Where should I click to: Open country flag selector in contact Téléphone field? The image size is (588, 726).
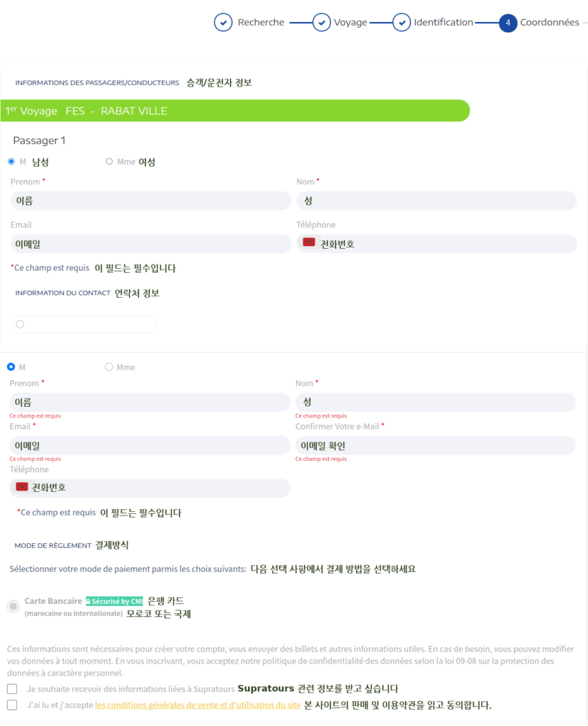22,488
